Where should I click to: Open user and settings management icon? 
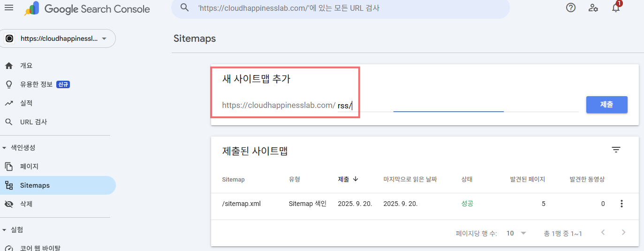click(593, 8)
